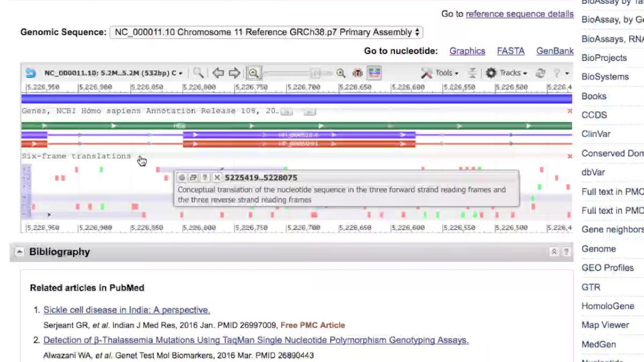This screenshot has height=362, width=644.
Task: Click the zoom out magnifier icon
Action: [254, 73]
